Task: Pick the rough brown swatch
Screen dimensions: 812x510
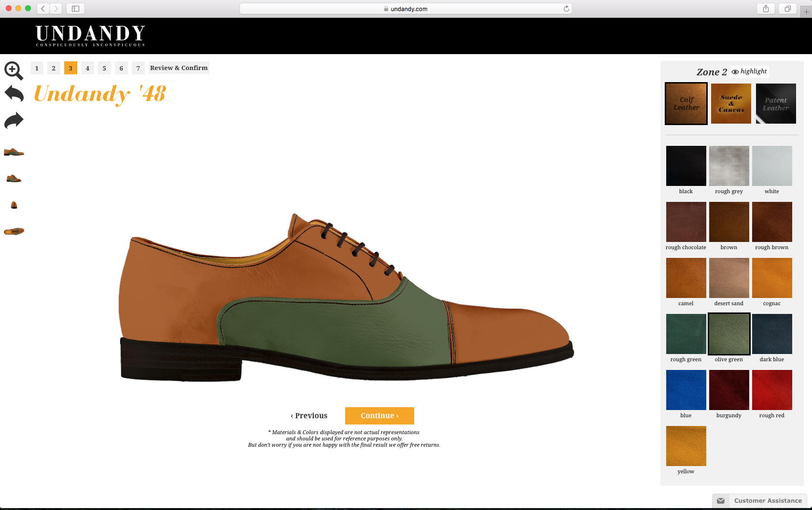Action: point(772,222)
